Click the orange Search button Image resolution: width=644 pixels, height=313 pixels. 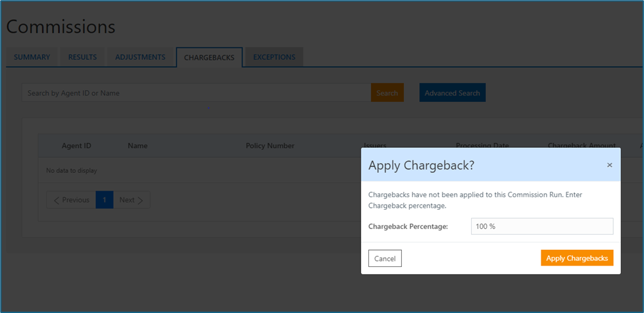pyautogui.click(x=387, y=93)
